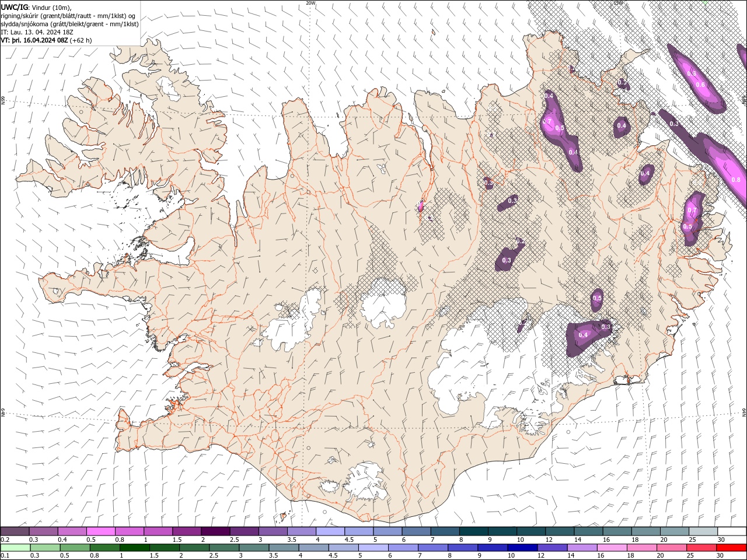The image size is (747, 560).
Task: Select the light pink 16–18 swatch in the bottom legend
Action: (x=612, y=548)
